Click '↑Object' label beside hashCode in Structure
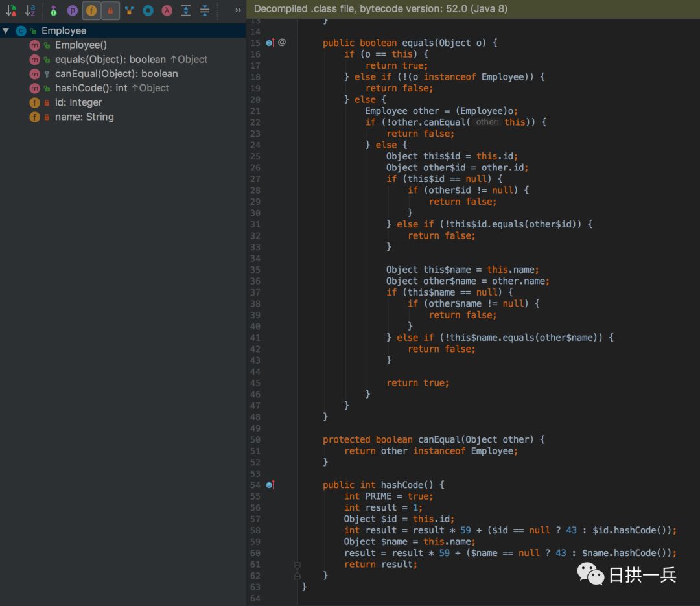 (x=150, y=88)
